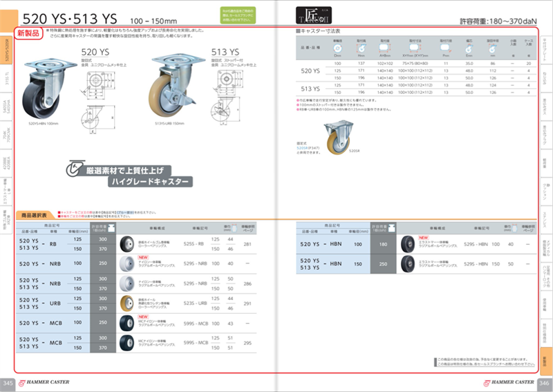Image resolution: width=553 pixels, height=392 pixels.
Task: Click the 513 YS side-view dimension diagram
Action: [x=225, y=110]
